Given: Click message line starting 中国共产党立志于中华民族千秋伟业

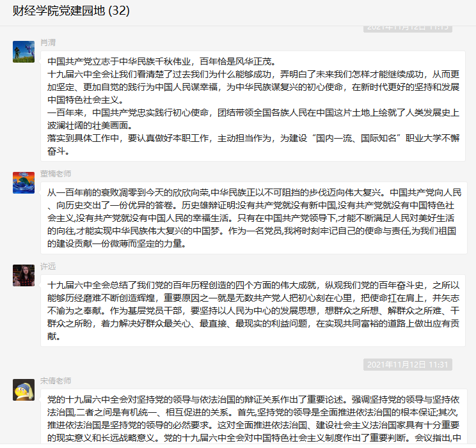Looking at the screenshot, I should click(x=161, y=62).
